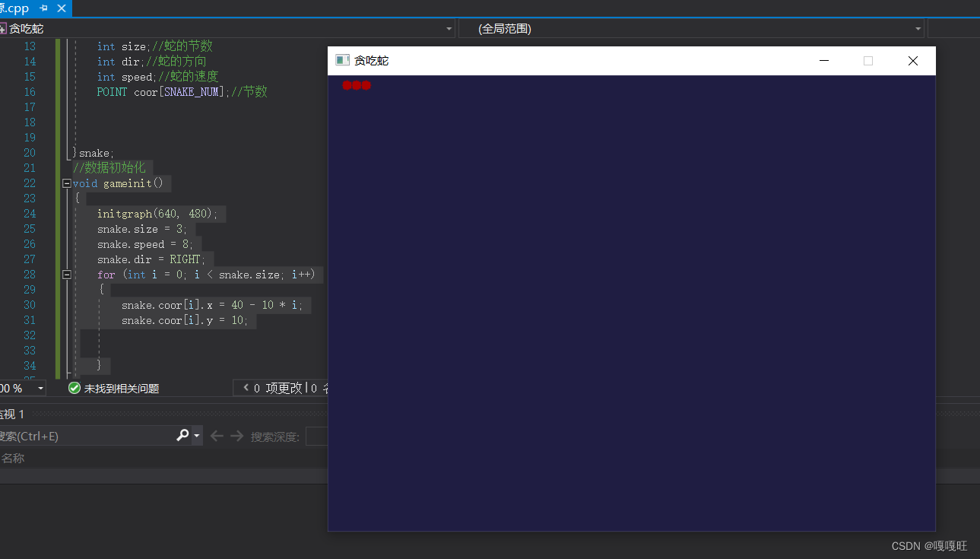Click the int dir;//蛇的方向 line
Image resolution: width=980 pixels, height=559 pixels.
click(151, 62)
